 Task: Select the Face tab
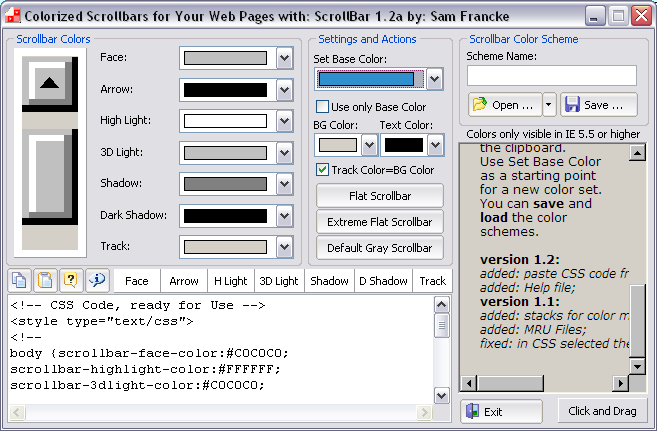pyautogui.click(x=137, y=281)
